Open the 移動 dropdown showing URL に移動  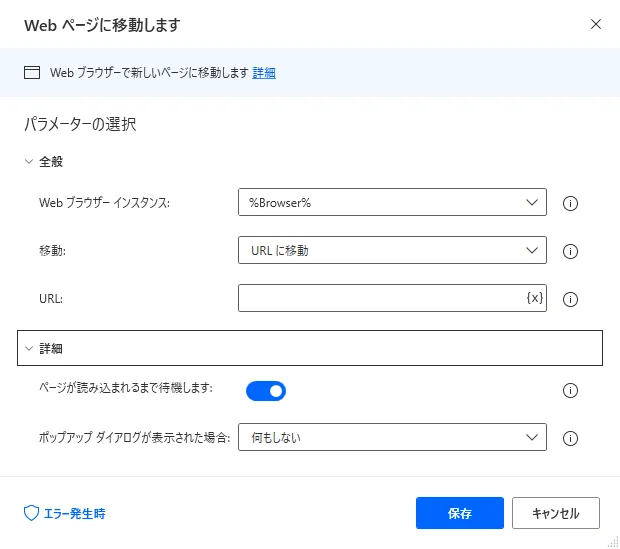coord(392,250)
